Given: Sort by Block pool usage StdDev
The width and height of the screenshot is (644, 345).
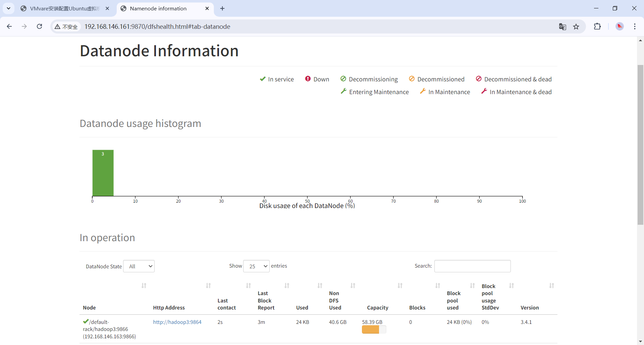Looking at the screenshot, I should point(512,285).
